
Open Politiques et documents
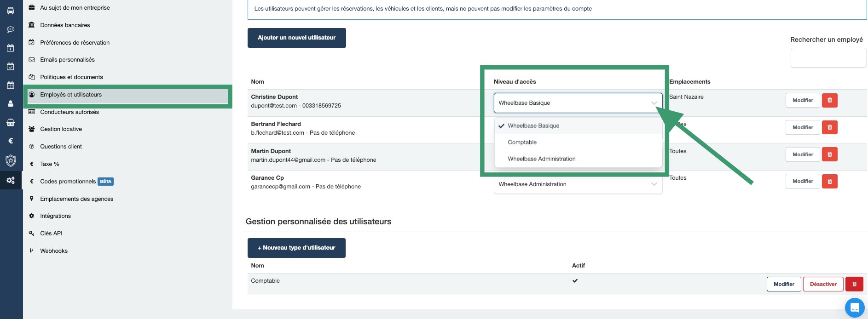click(x=71, y=77)
